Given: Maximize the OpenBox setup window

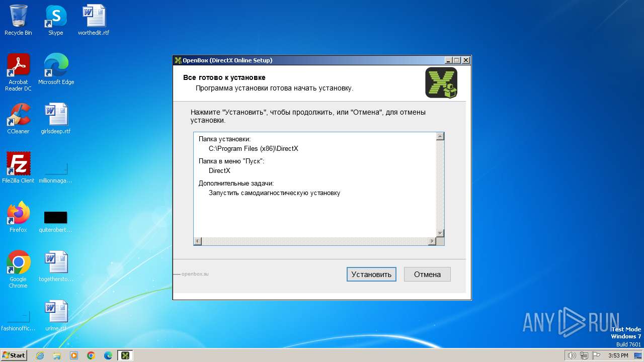Looking at the screenshot, I should pos(457,60).
